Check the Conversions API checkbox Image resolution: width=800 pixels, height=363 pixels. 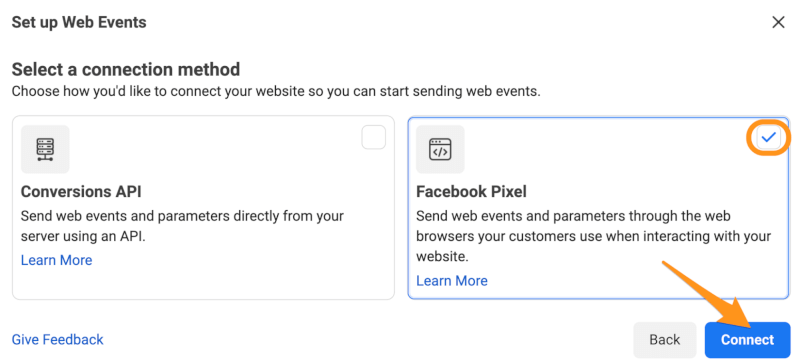(x=373, y=137)
